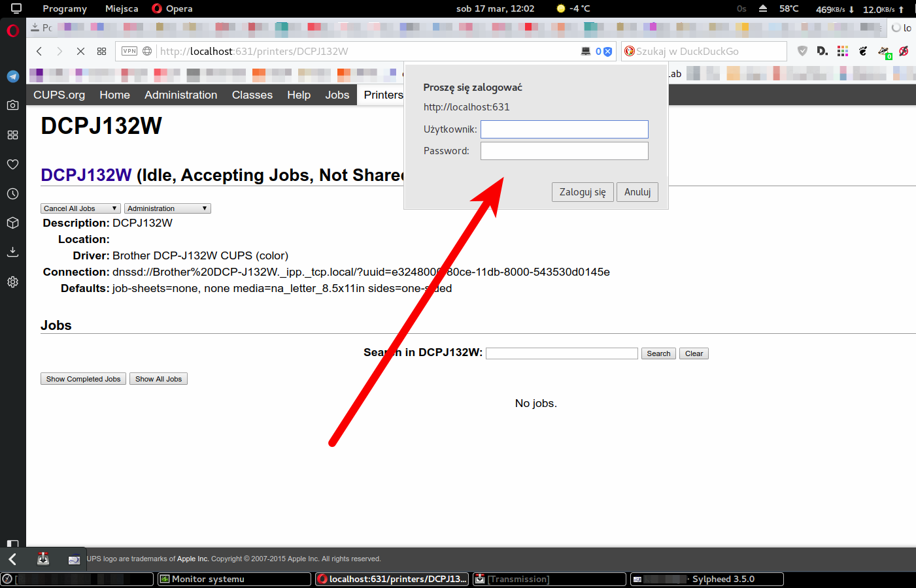This screenshot has height=588, width=916.
Task: Open browsing history clock in sidebar
Action: point(12,194)
